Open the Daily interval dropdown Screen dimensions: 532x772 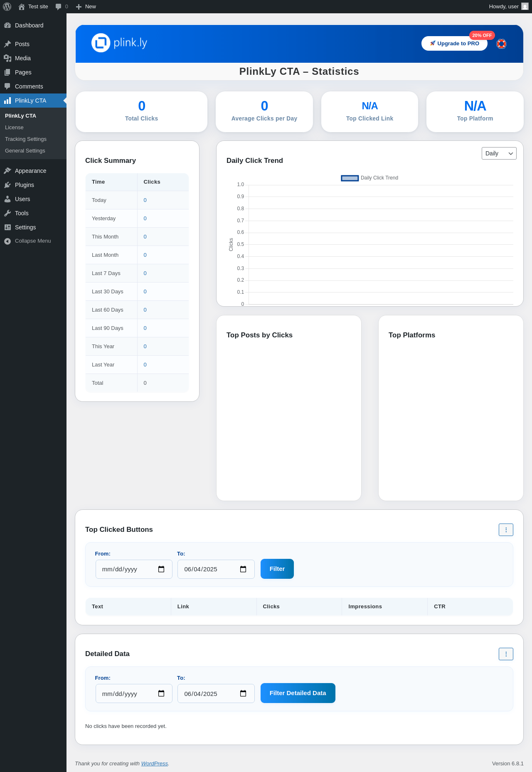[499, 153]
